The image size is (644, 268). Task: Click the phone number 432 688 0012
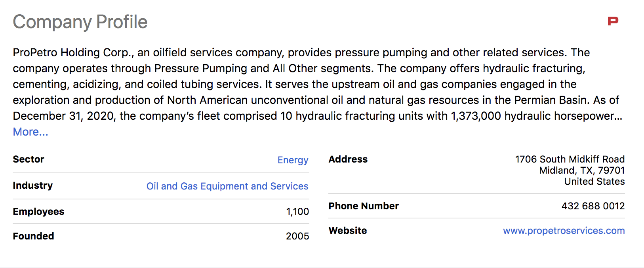(x=593, y=206)
